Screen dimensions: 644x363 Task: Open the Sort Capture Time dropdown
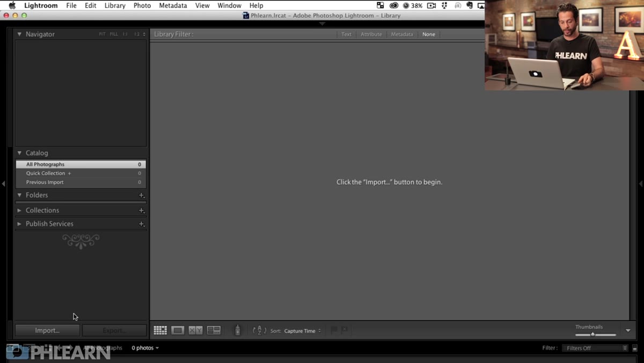(303, 331)
